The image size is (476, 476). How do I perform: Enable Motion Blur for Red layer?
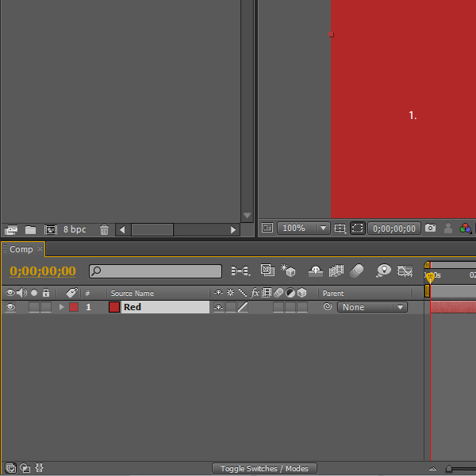pos(278,307)
